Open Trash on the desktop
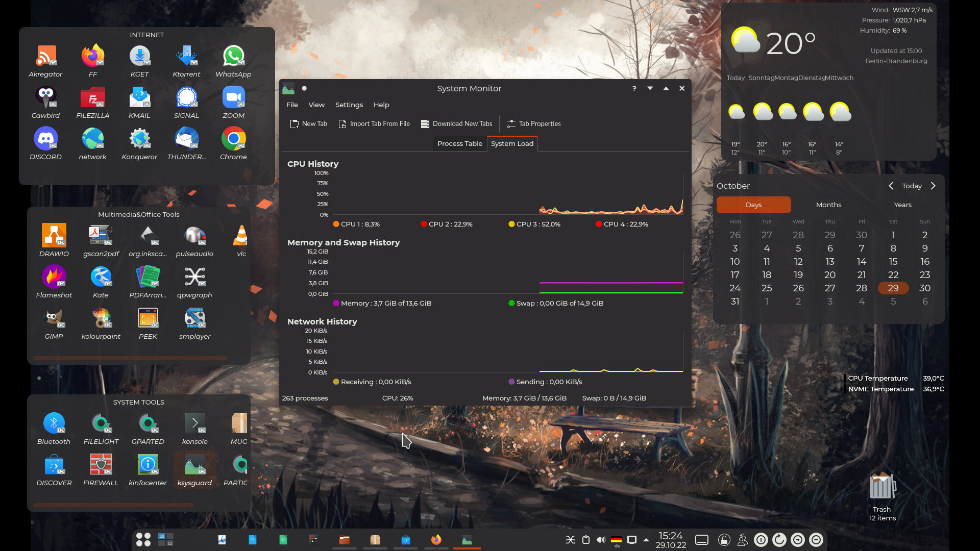980x551 pixels. pyautogui.click(x=883, y=496)
